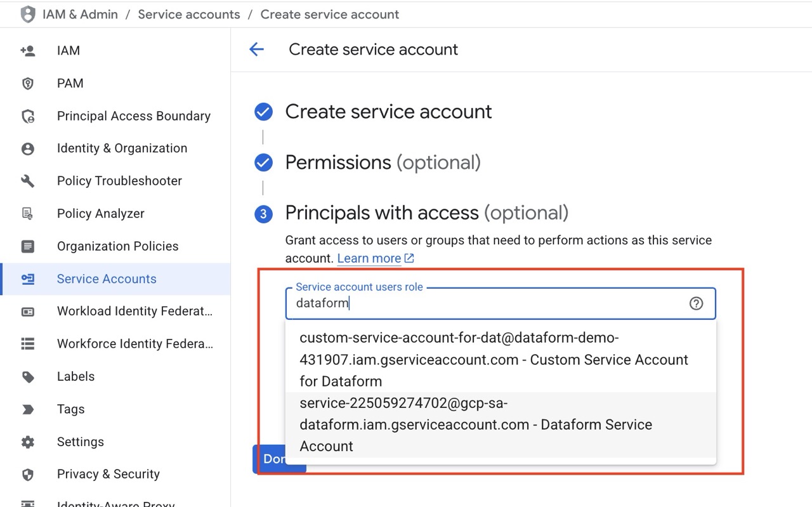The height and width of the screenshot is (507, 812).
Task: Click the PAM shield icon
Action: click(28, 84)
